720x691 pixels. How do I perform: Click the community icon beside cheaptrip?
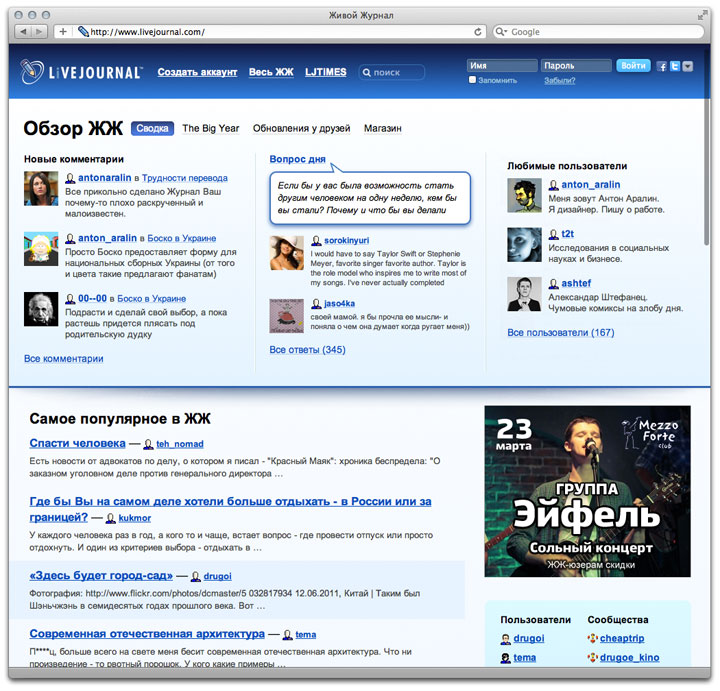[592, 638]
